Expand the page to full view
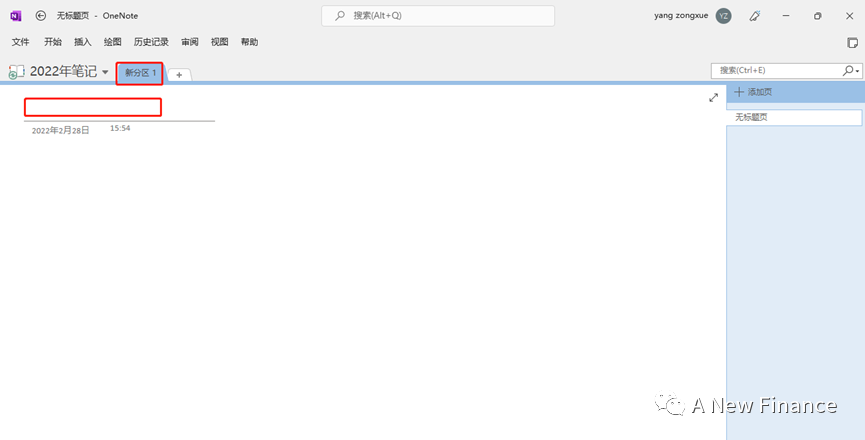The image size is (865, 440). 713,98
